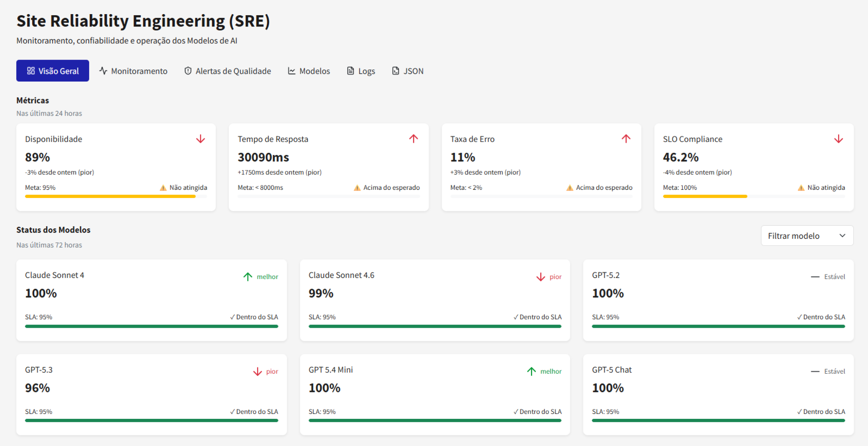
Task: Click the red down arrow on Claude Sonnet 4.6
Action: [540, 277]
